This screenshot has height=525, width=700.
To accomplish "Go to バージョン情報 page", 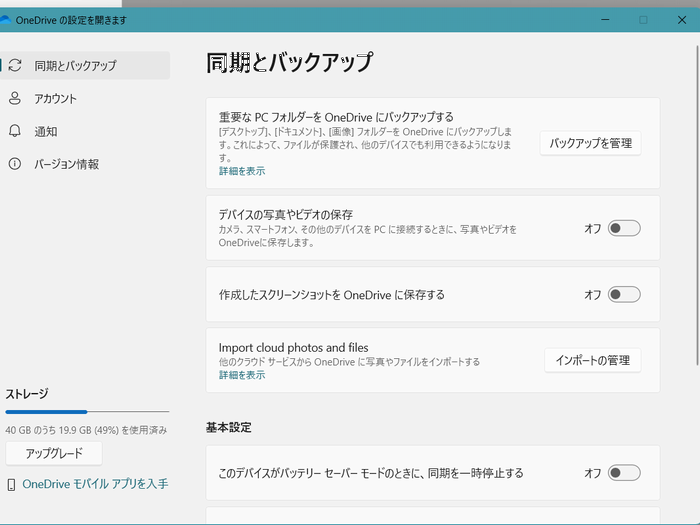I will pos(66,164).
